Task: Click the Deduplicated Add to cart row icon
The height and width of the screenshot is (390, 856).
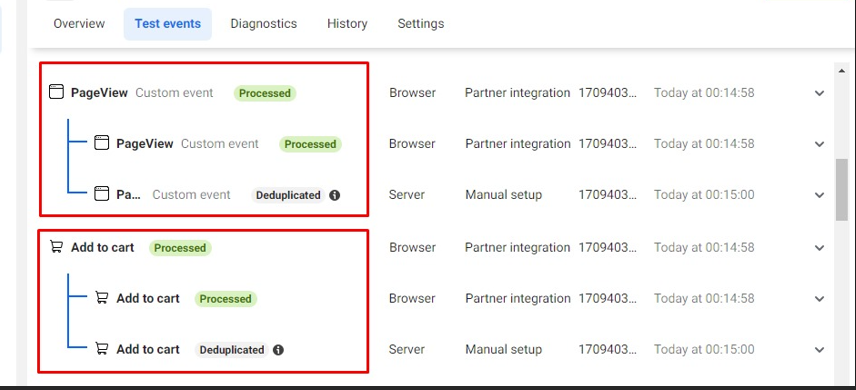Action: [102, 348]
